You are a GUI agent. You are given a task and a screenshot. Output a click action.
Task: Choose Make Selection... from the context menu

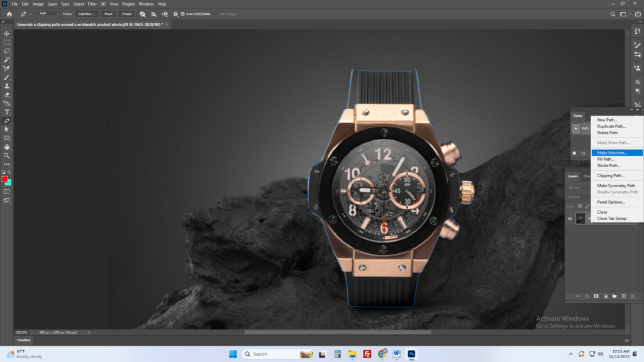click(x=612, y=153)
